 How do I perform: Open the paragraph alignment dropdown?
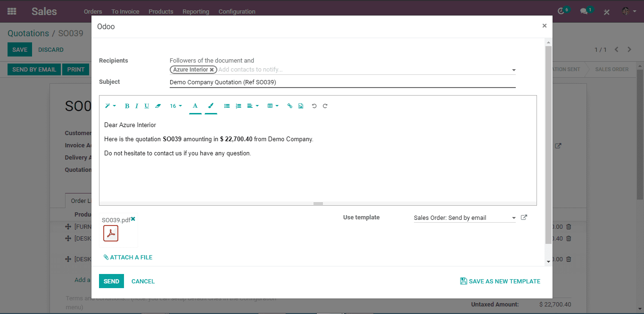tap(253, 106)
